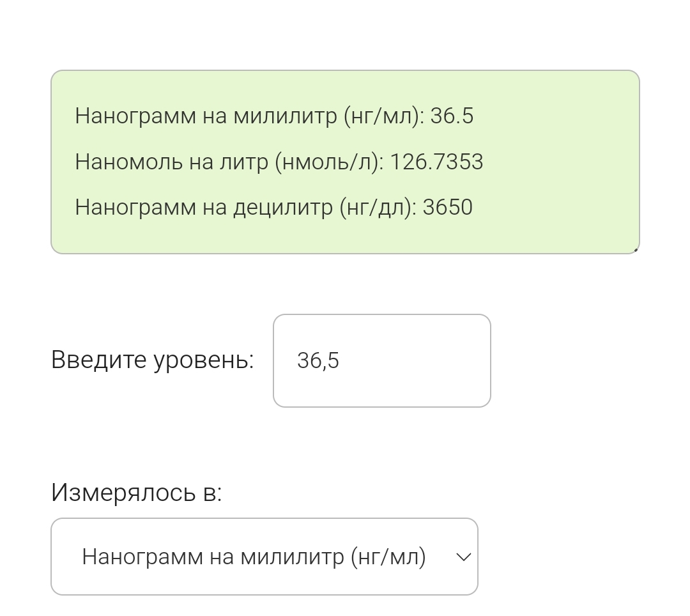690x616 pixels.
Task: Click the "Введите уровень" input field
Action: coord(381,360)
